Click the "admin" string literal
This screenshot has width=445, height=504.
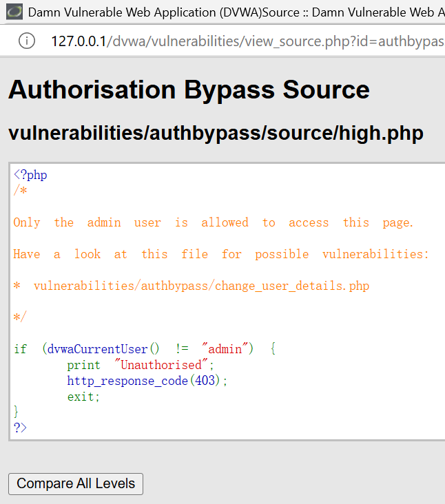coord(225,349)
